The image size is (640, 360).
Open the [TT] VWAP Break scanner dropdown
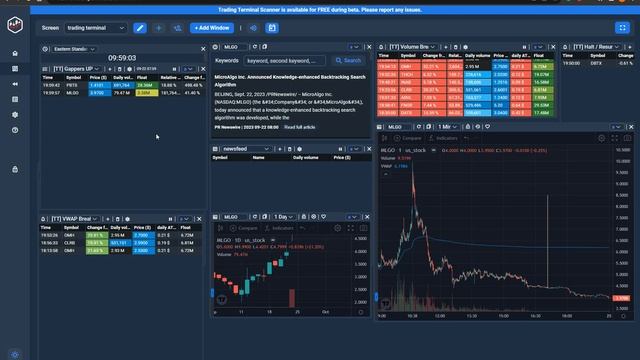(74, 219)
